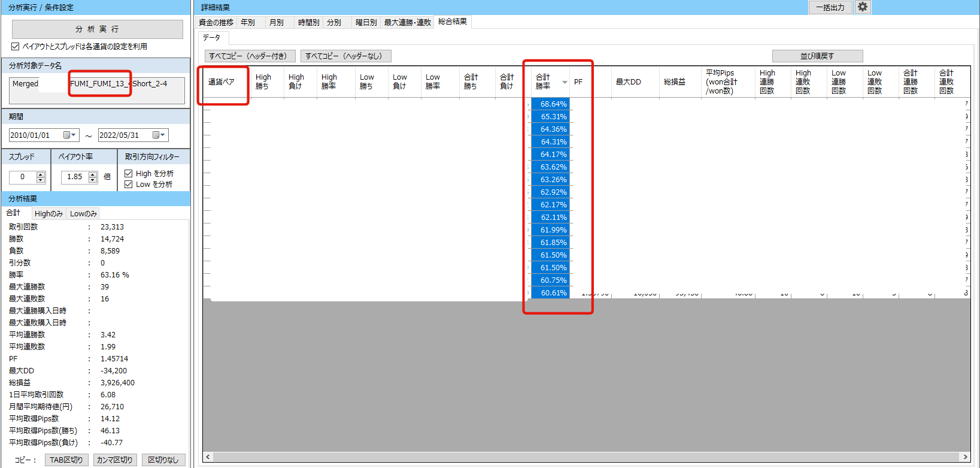This screenshot has width=980, height=468.
Task: Select the 63.62% win rate cell
Action: tap(550, 167)
